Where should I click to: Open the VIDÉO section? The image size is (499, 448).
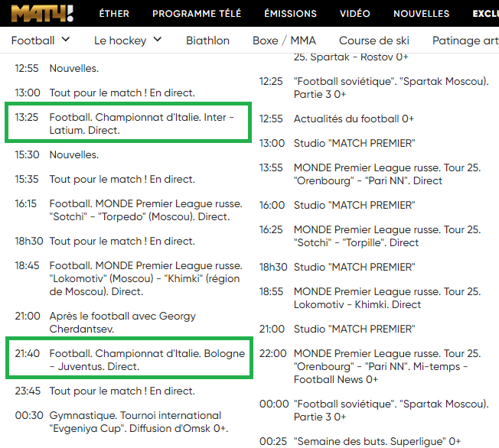point(355,14)
